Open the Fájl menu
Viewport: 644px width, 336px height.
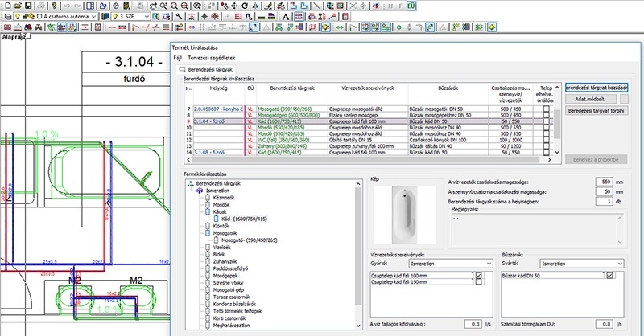[x=177, y=58]
